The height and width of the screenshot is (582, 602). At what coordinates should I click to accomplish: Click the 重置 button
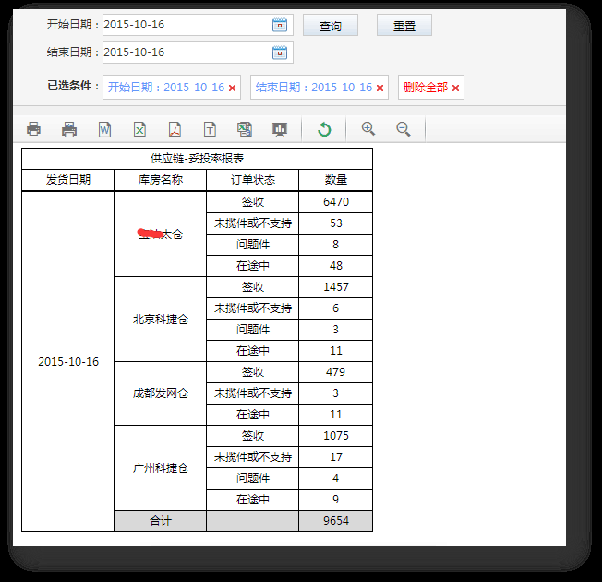(404, 26)
